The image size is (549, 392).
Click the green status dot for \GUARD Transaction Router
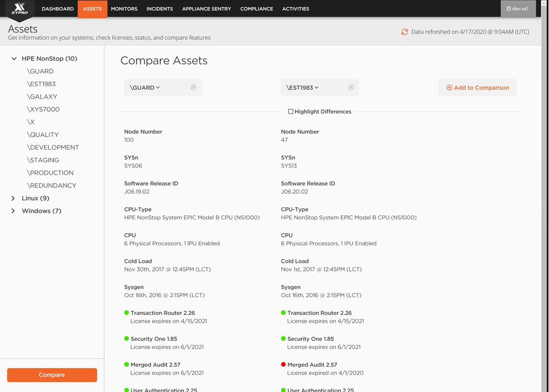(x=127, y=313)
